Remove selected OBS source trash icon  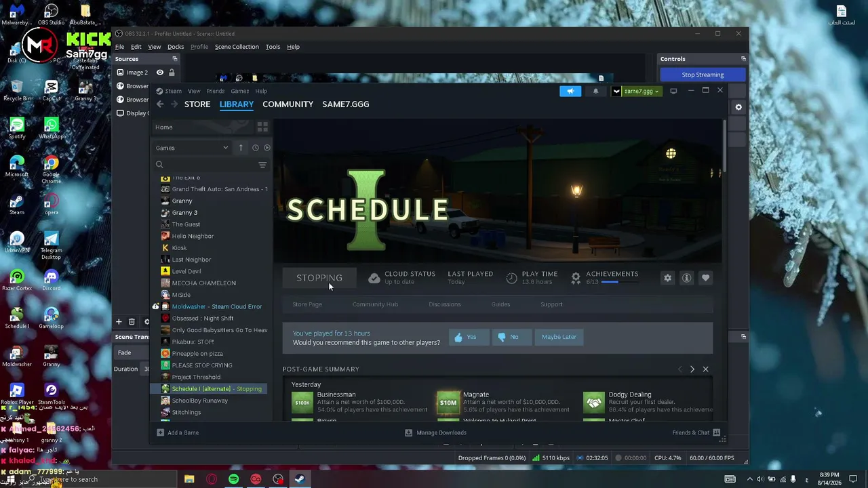(x=132, y=322)
